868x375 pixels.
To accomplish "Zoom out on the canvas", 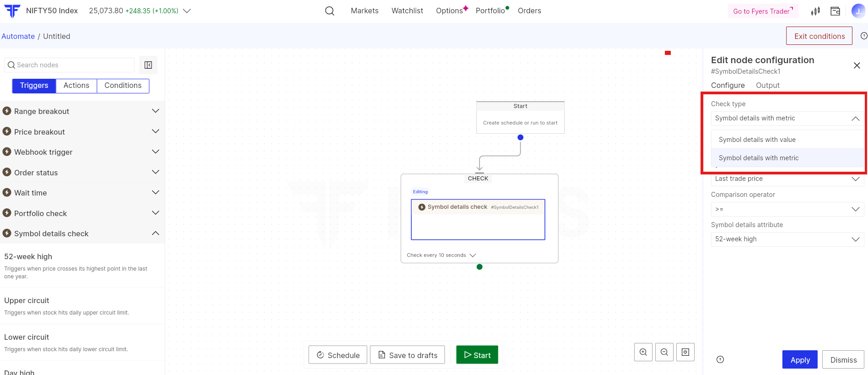I will [664, 352].
